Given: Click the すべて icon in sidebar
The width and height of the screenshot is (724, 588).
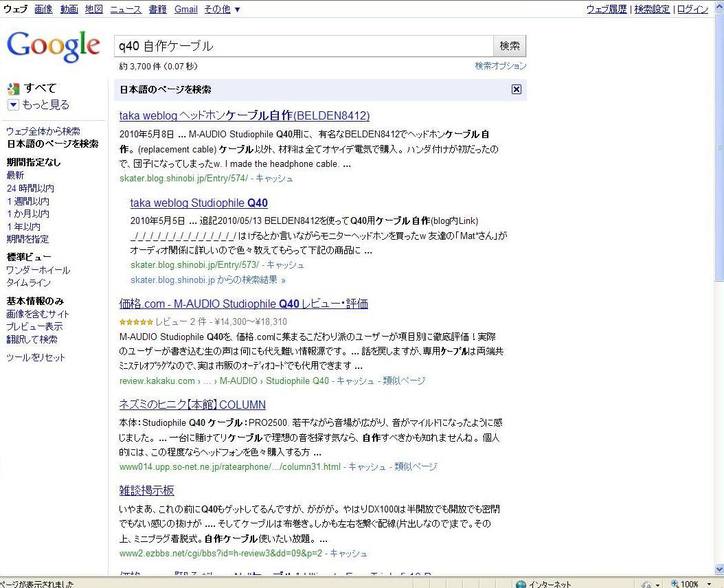Looking at the screenshot, I should [x=13, y=88].
